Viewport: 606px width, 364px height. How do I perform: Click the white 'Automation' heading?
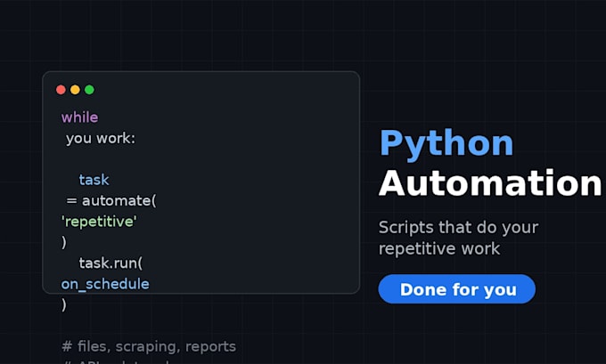(x=490, y=183)
